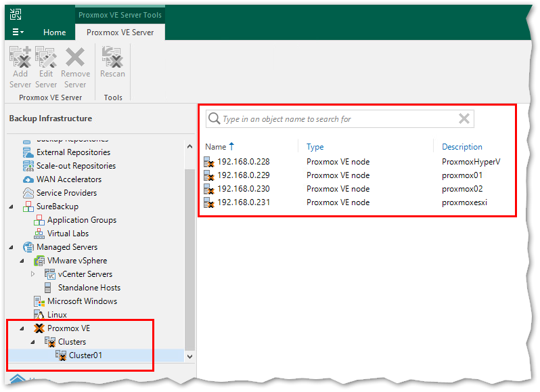Viewport: 540px width, 392px height.
Task: Collapse the SureBackup tree node
Action: point(12,206)
